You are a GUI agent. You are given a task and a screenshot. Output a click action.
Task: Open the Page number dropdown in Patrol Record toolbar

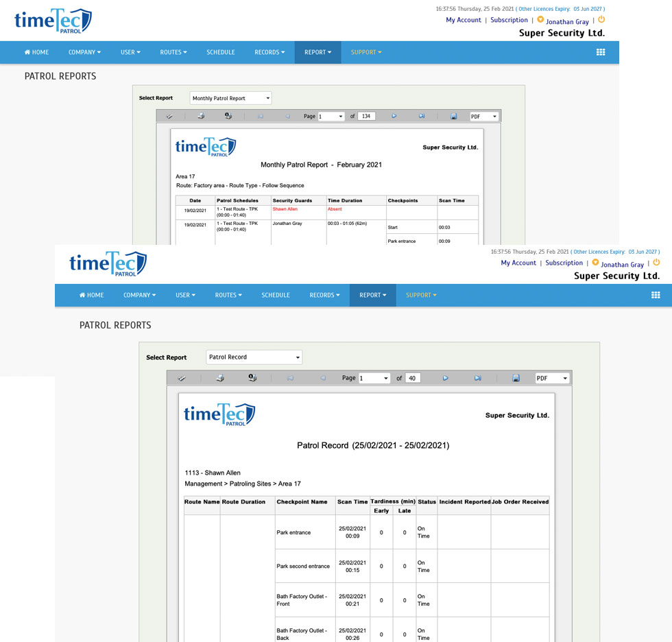pos(374,378)
